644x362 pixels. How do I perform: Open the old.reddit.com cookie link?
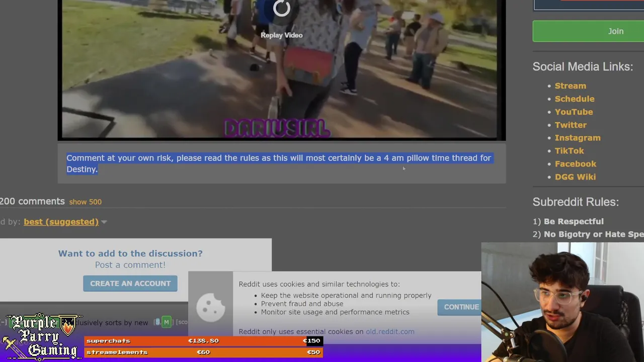pyautogui.click(x=390, y=332)
